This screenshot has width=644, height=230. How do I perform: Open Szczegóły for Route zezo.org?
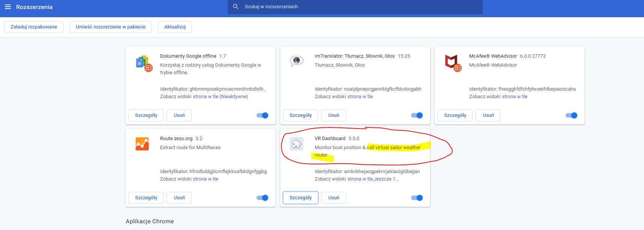coord(146,198)
